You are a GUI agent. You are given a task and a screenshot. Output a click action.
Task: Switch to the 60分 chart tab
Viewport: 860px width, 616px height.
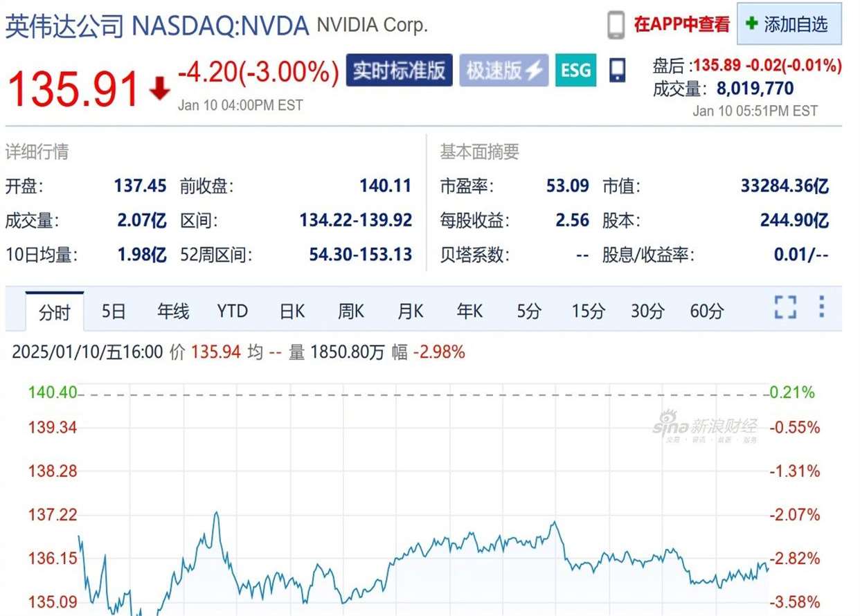(x=706, y=312)
